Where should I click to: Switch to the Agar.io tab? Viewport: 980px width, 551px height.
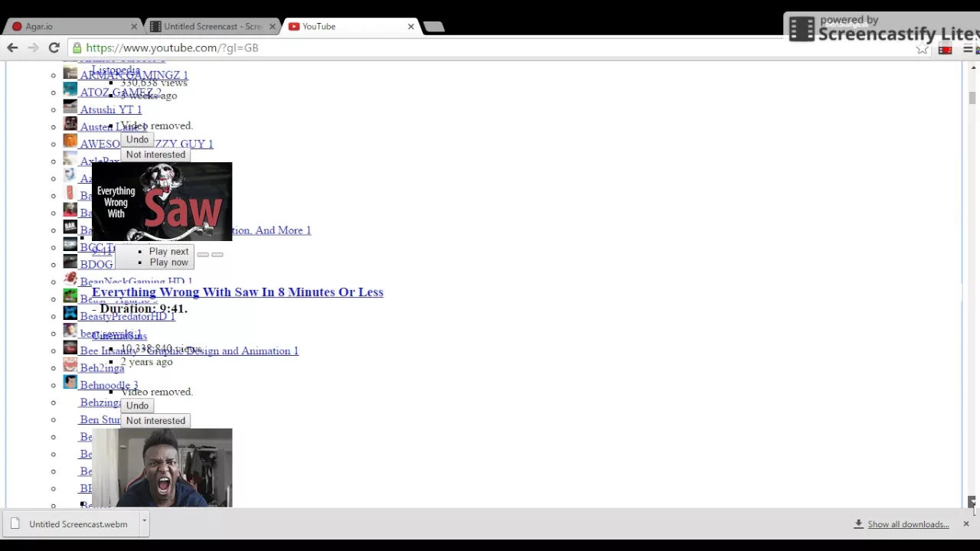(73, 27)
